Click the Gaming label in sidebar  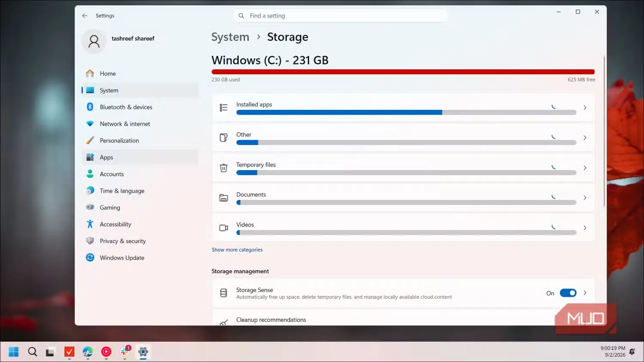point(110,207)
